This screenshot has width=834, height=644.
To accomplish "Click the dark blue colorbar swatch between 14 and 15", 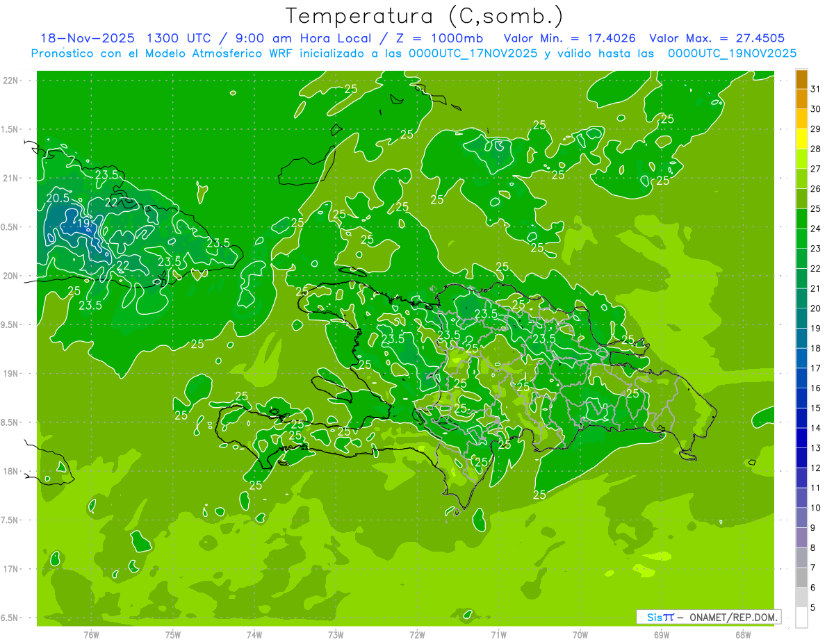I will tap(801, 418).
